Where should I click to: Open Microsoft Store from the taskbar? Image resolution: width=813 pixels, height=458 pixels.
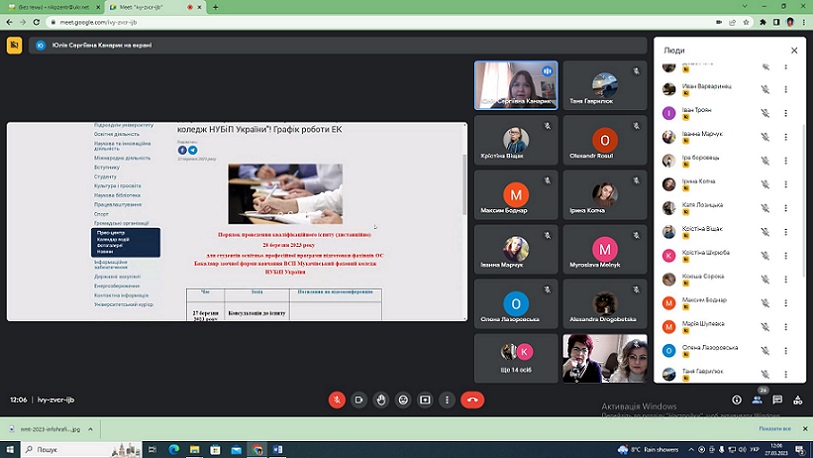coord(215,449)
